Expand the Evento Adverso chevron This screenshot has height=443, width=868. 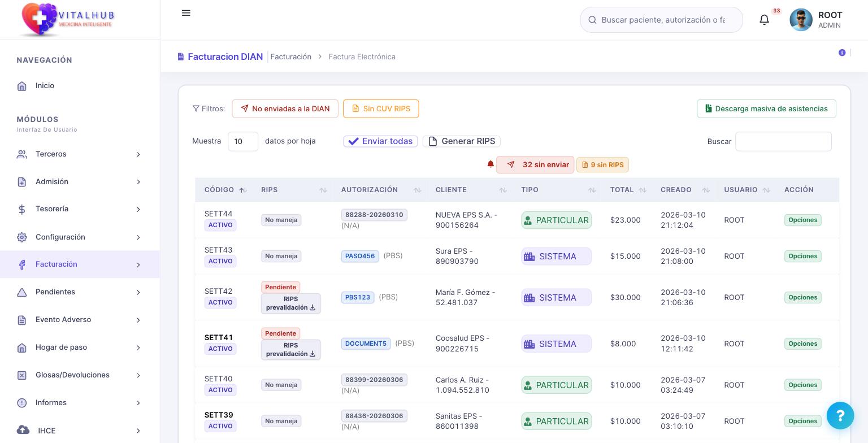pyautogui.click(x=138, y=320)
